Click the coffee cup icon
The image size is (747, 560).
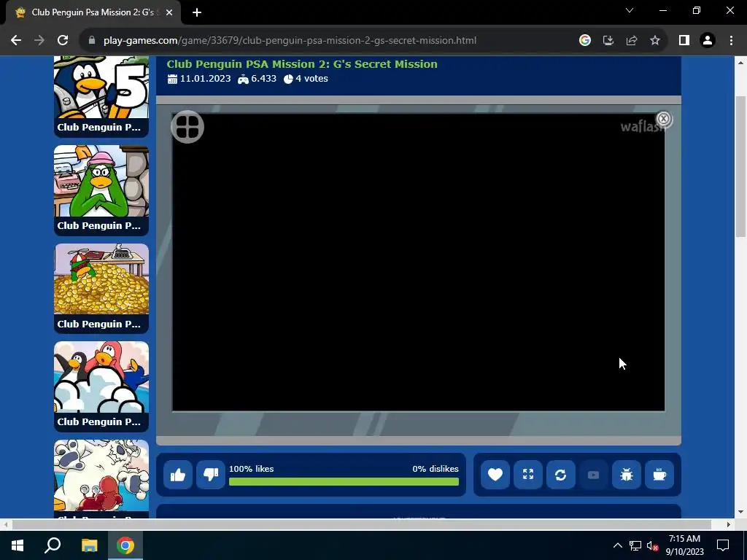659,475
